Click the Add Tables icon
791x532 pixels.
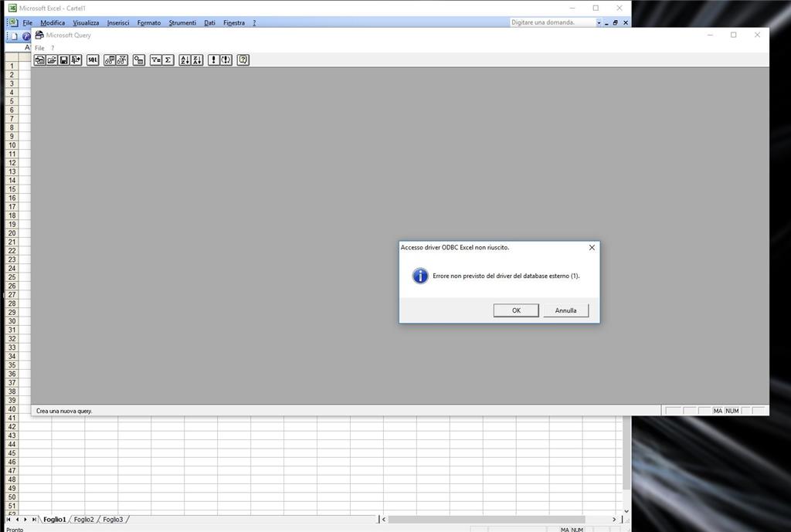point(139,60)
